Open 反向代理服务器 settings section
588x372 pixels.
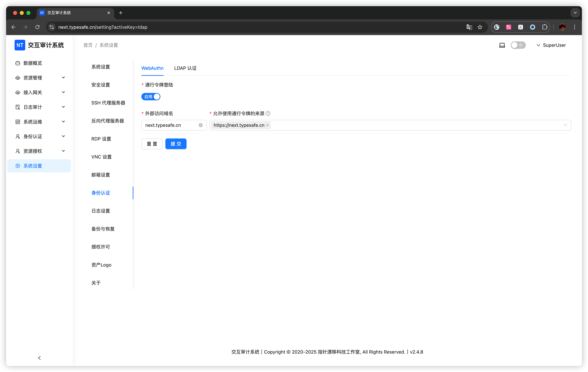pos(108,121)
